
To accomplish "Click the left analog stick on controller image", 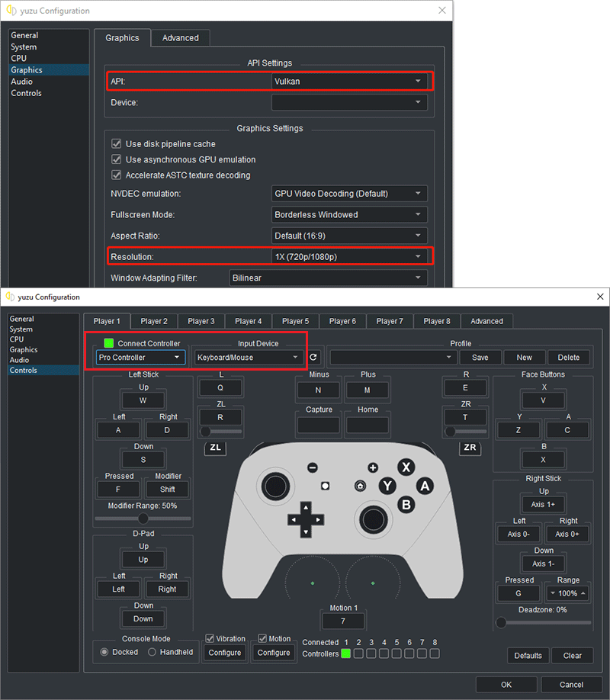I will [x=275, y=486].
